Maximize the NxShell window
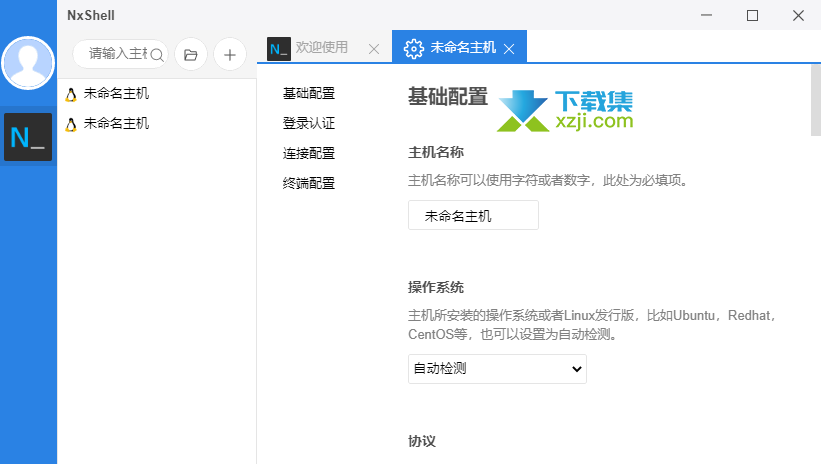The width and height of the screenshot is (821, 464). pyautogui.click(x=752, y=15)
